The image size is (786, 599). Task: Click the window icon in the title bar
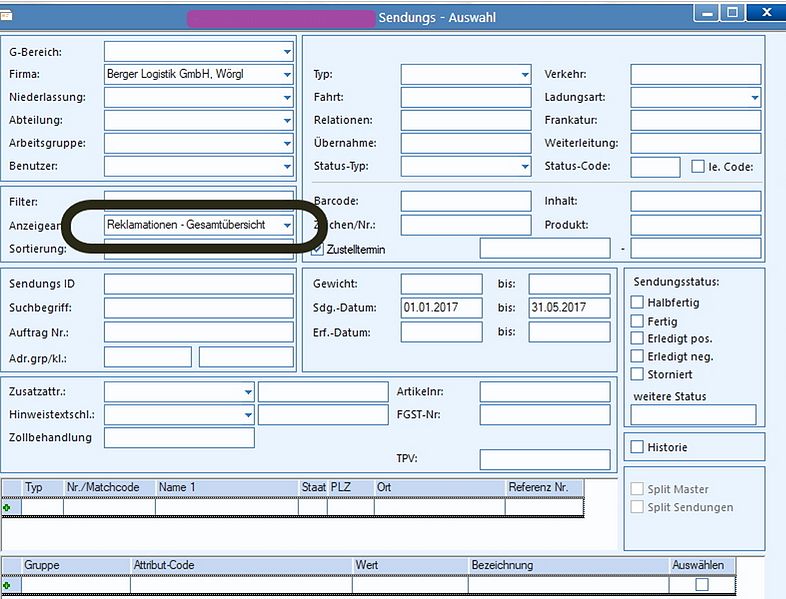(x=6, y=16)
